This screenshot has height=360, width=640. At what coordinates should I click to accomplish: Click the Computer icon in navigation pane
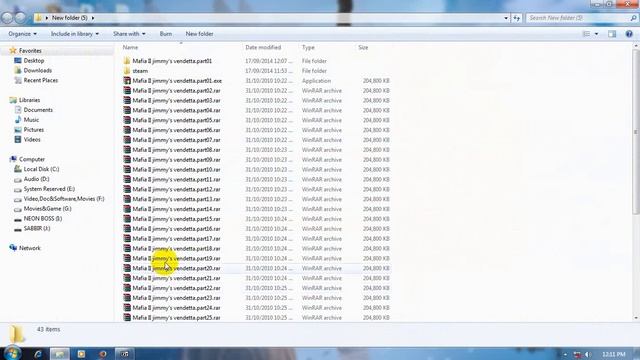point(13,159)
